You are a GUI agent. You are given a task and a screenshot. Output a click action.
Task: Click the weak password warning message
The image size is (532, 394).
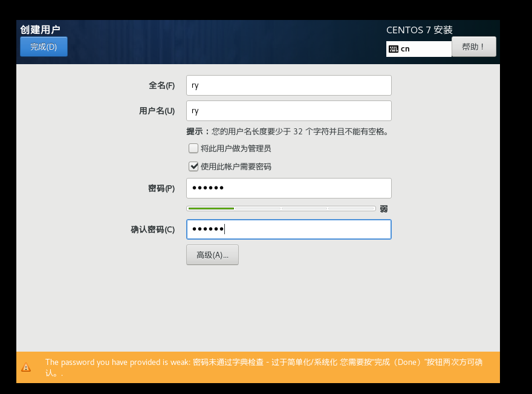coord(264,367)
